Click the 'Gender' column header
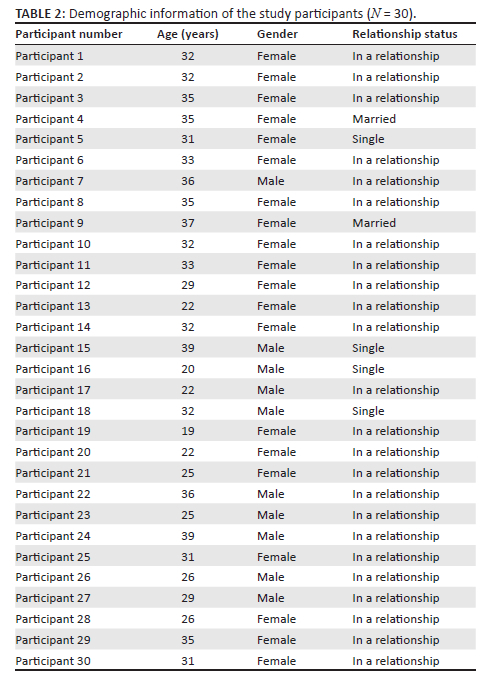Screen dimensions: 496x680 277,34
